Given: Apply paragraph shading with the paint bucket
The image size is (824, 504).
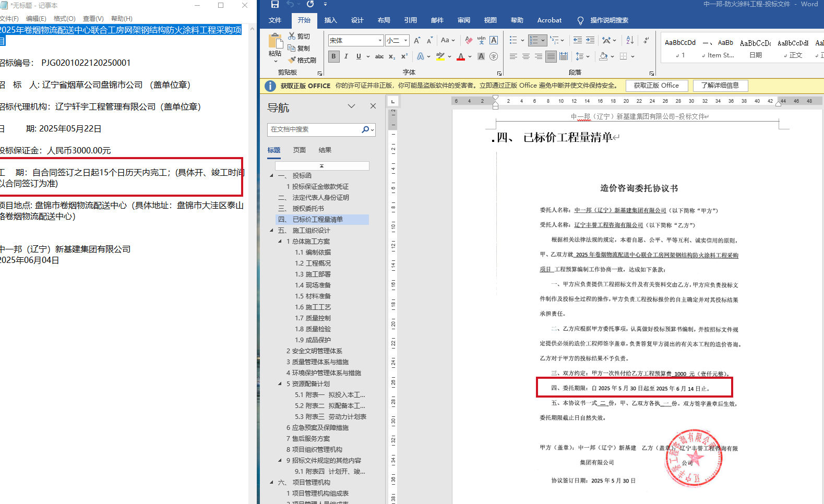Looking at the screenshot, I should [603, 56].
